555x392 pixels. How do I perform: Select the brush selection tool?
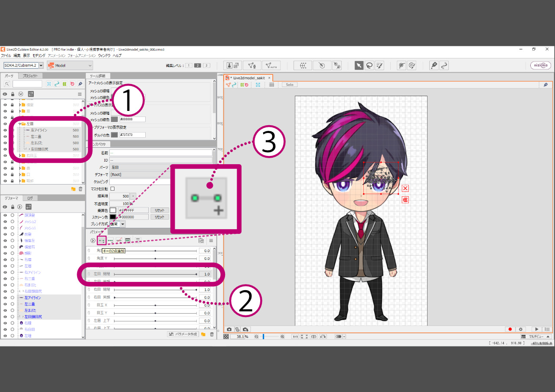pyautogui.click(x=379, y=65)
